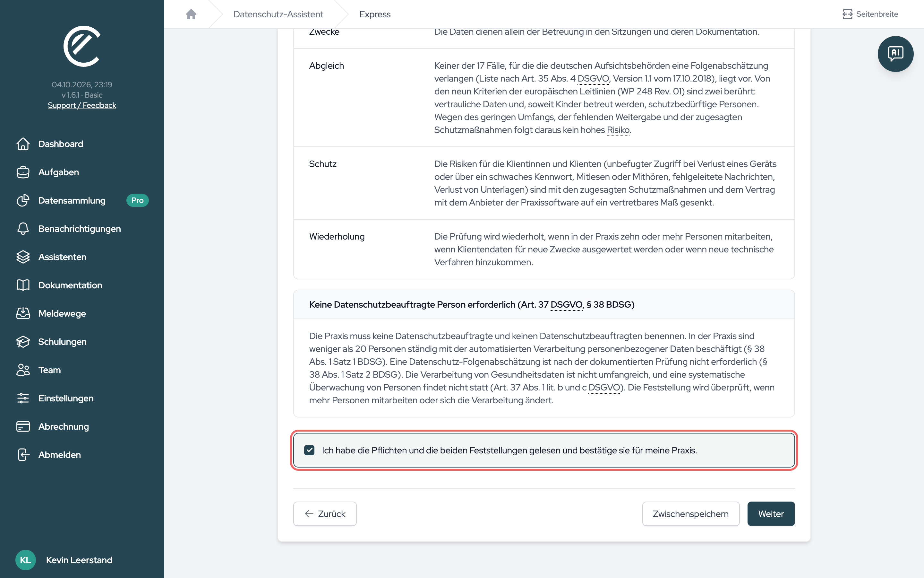
Task: Click the Abrechnung credit card icon
Action: coord(23,427)
